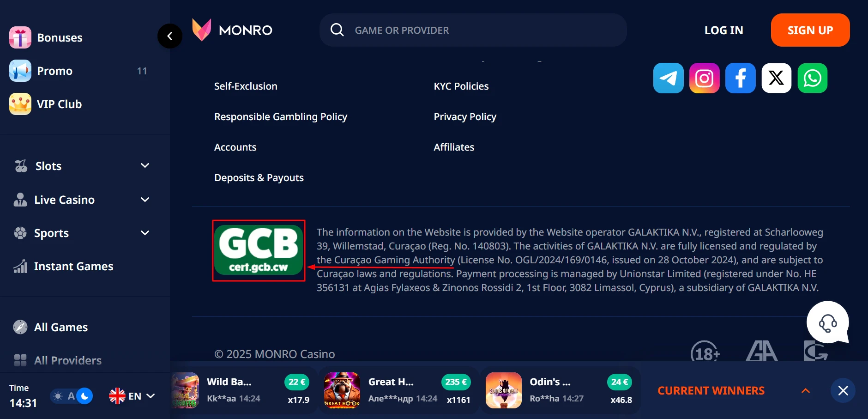Open the WhatsApp social icon
The height and width of the screenshot is (419, 868).
(x=812, y=78)
